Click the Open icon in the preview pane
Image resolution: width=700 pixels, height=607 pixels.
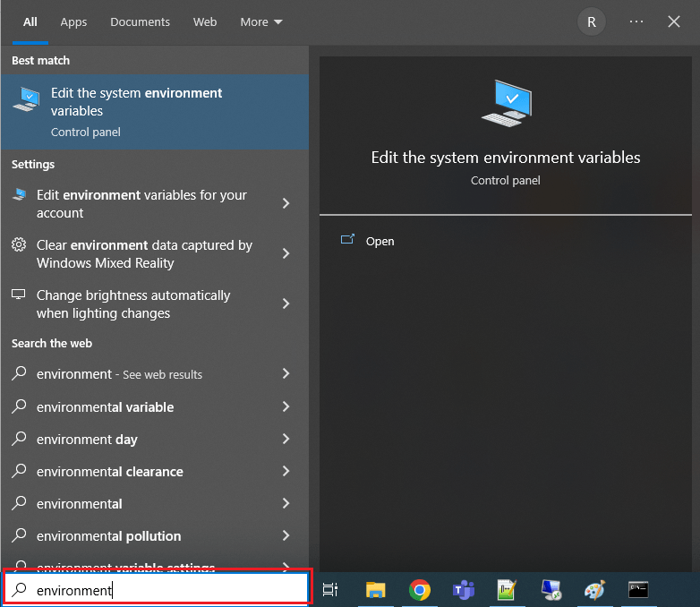tap(347, 240)
